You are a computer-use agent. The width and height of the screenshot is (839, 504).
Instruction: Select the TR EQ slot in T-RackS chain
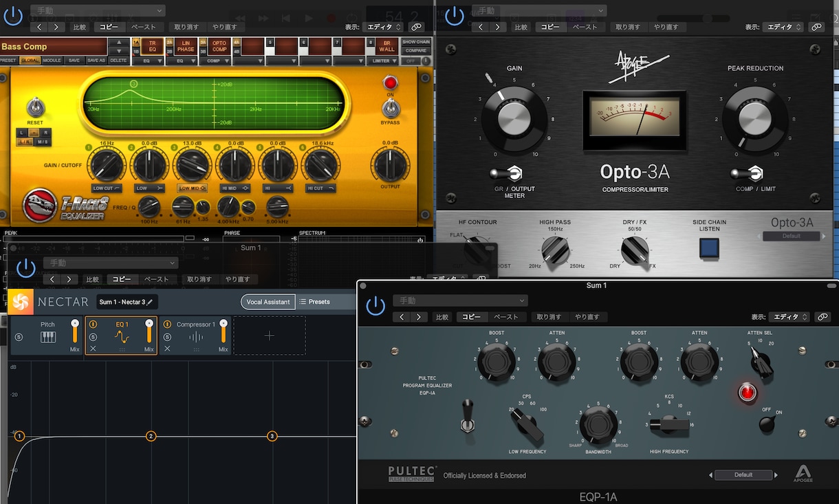click(x=152, y=47)
